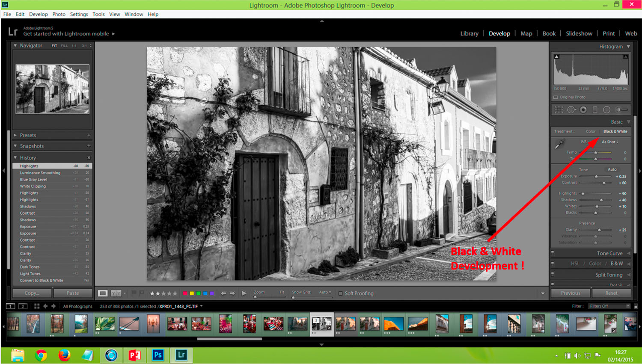Apply the yellow color label

click(x=192, y=293)
